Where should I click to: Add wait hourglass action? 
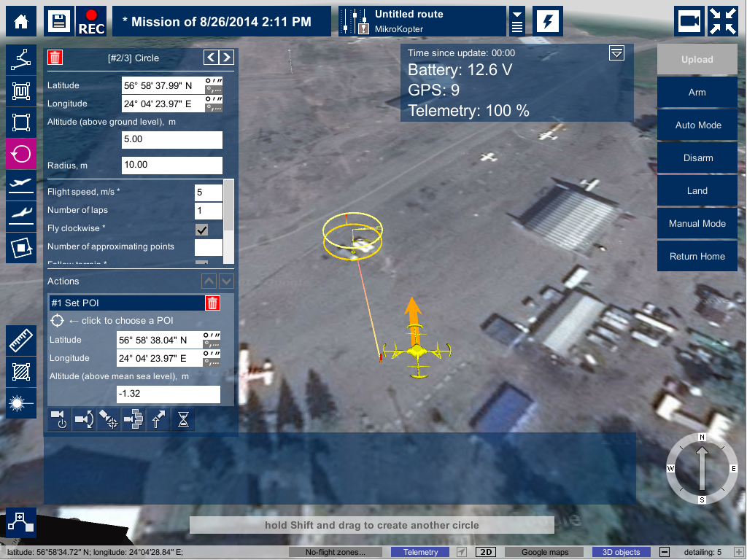[183, 419]
